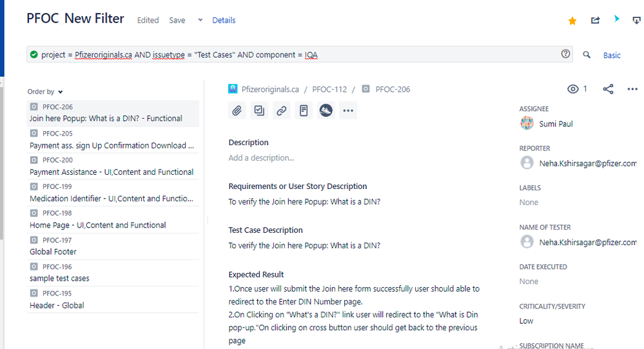The height and width of the screenshot is (349, 644).
Task: Click Sumi Paul assignee avatar
Action: (527, 123)
